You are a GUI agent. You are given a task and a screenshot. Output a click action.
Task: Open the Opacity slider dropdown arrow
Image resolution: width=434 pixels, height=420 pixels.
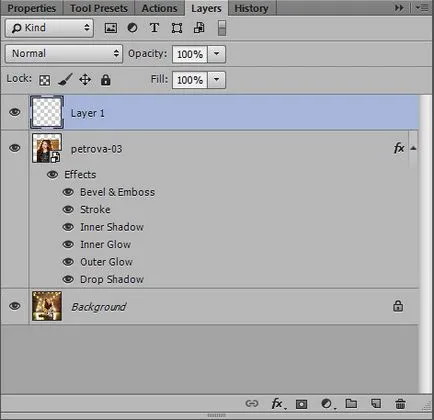[x=217, y=54]
